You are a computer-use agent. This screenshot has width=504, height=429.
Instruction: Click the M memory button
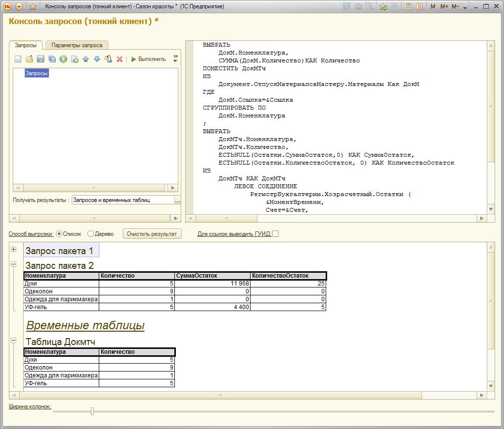click(x=433, y=6)
